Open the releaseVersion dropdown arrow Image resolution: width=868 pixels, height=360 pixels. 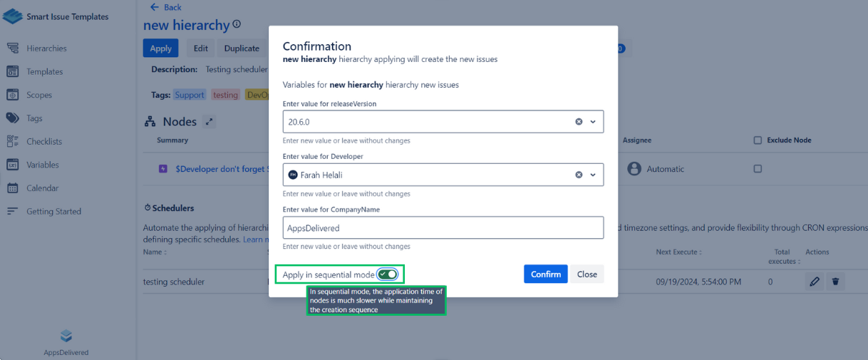click(x=593, y=122)
